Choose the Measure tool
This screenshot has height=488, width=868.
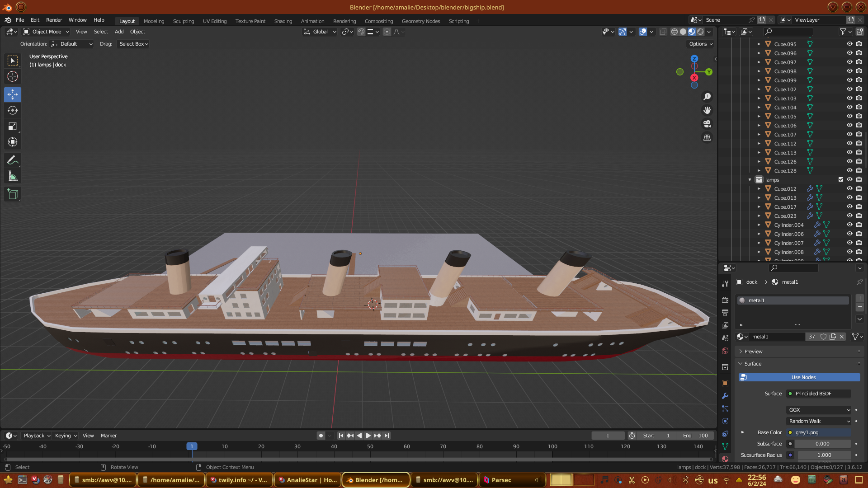pyautogui.click(x=13, y=177)
